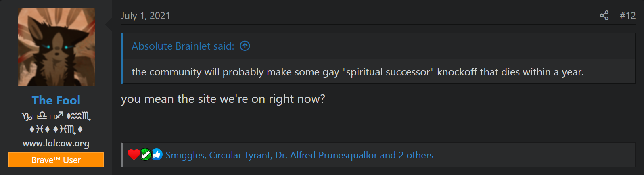Click the Brave™ User banner
This screenshot has height=175, width=644.
click(56, 160)
